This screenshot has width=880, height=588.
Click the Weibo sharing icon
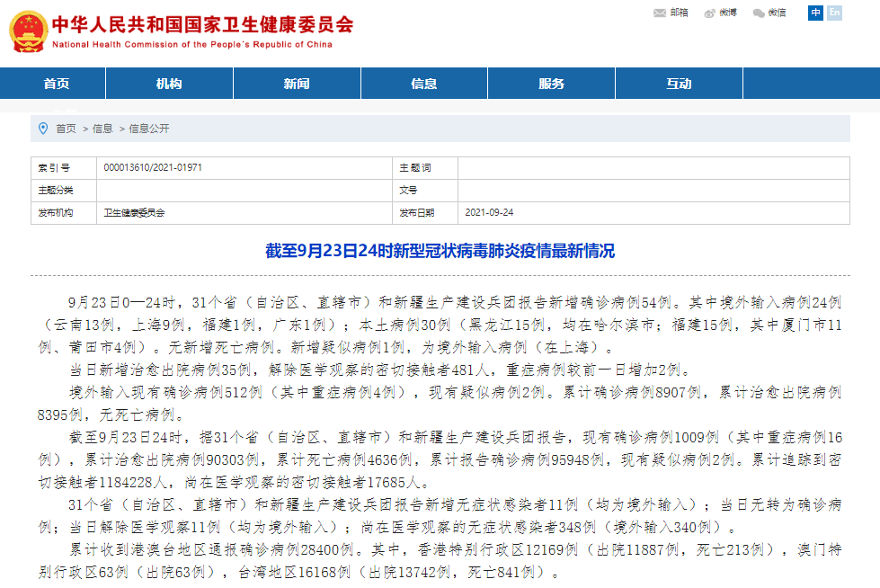click(x=718, y=13)
